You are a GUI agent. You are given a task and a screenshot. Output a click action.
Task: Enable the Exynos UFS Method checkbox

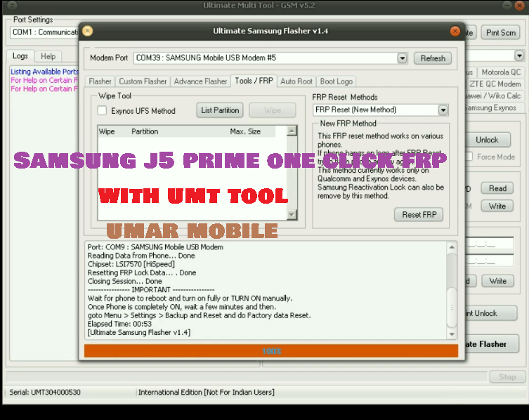(102, 110)
